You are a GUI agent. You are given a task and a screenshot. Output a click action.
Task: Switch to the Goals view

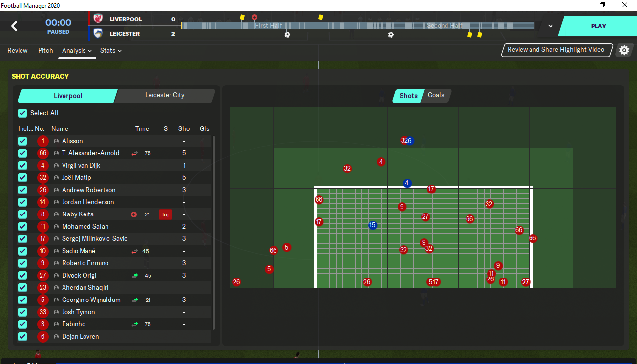(436, 95)
